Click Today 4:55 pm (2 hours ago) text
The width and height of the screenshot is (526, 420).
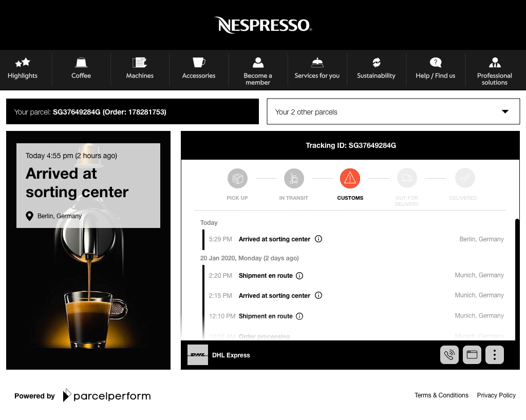pyautogui.click(x=71, y=156)
